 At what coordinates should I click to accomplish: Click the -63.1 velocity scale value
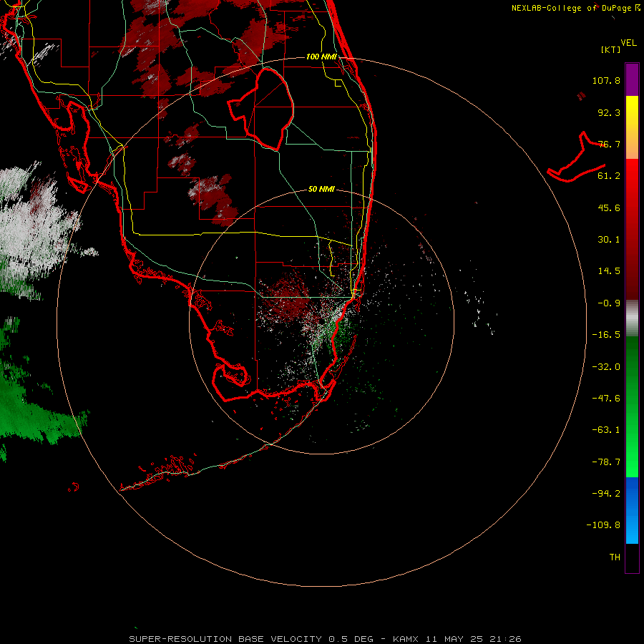click(606, 430)
